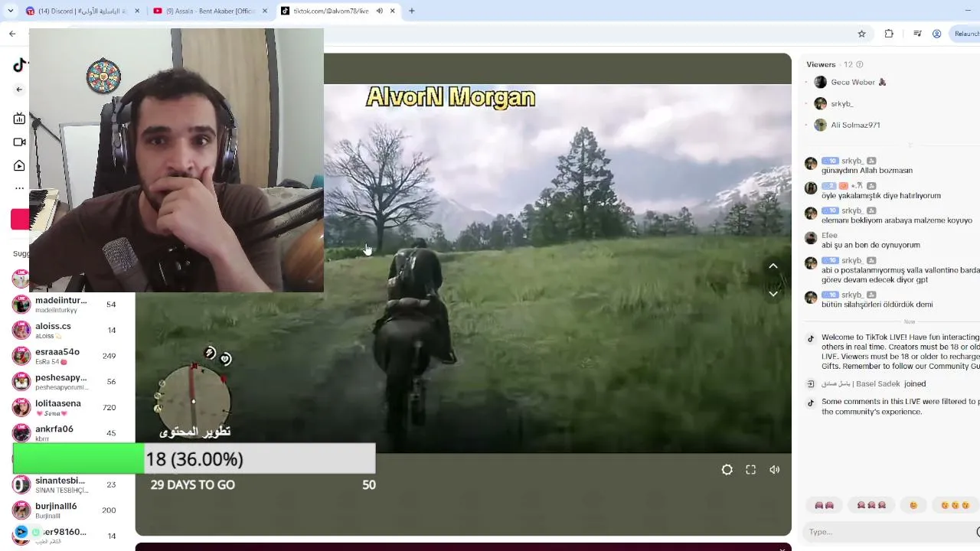Open sinantesbi suggested live host
980x551 pixels.
click(65, 484)
